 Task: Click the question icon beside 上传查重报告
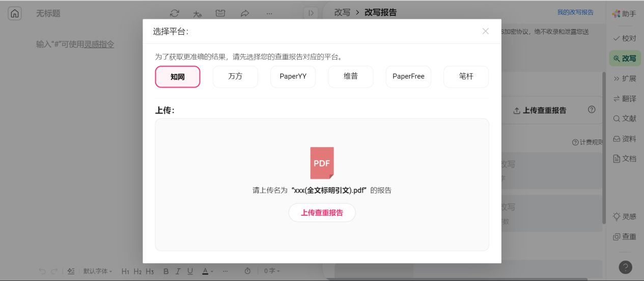592,109
